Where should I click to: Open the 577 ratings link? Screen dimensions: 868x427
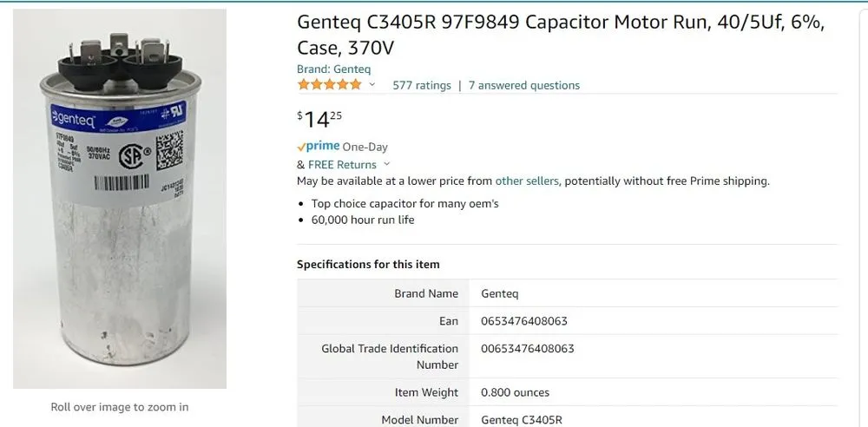pos(422,85)
